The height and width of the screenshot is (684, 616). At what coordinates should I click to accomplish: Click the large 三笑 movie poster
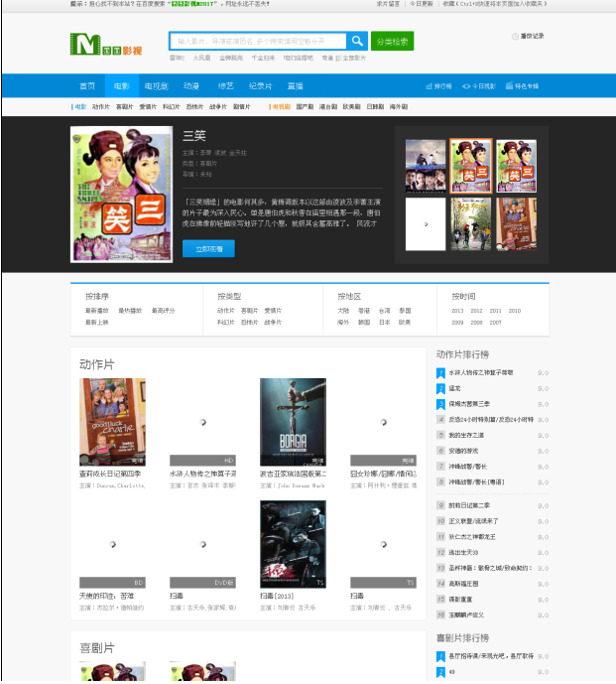pyautogui.click(x=121, y=195)
